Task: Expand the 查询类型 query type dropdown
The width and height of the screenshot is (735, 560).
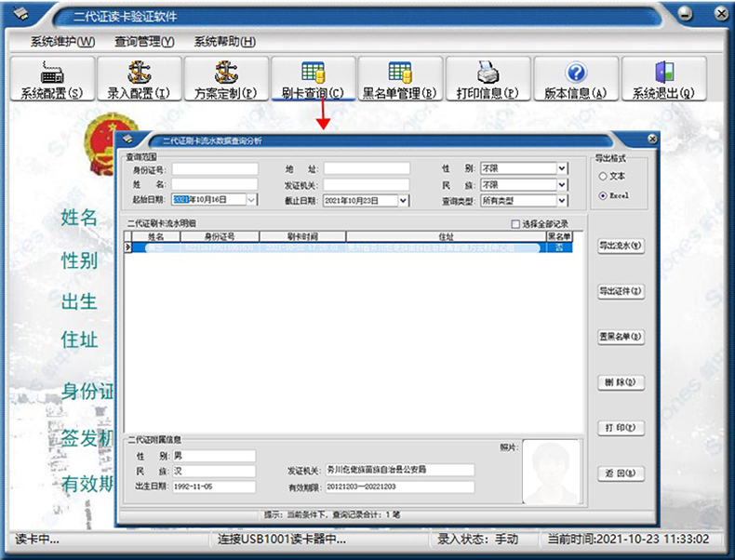Action: point(562,200)
